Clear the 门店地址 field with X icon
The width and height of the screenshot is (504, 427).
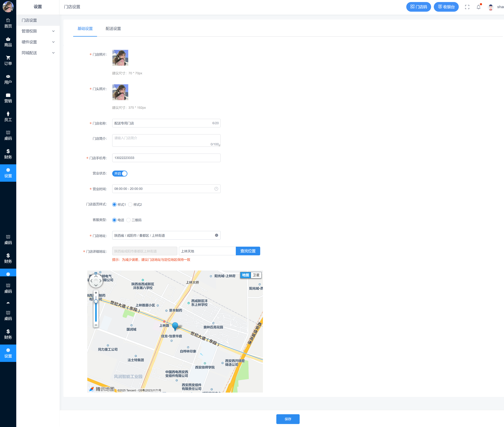(216, 235)
